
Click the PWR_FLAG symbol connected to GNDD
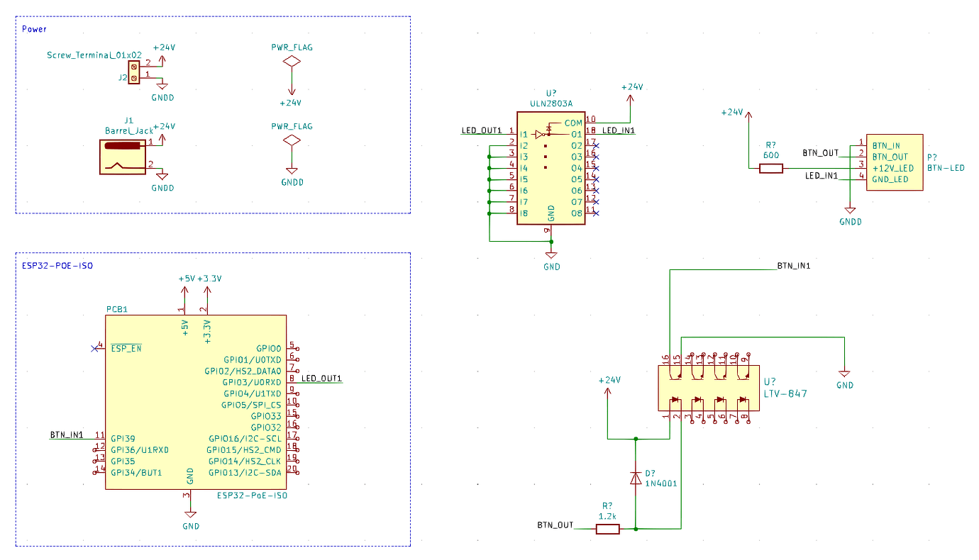click(291, 141)
